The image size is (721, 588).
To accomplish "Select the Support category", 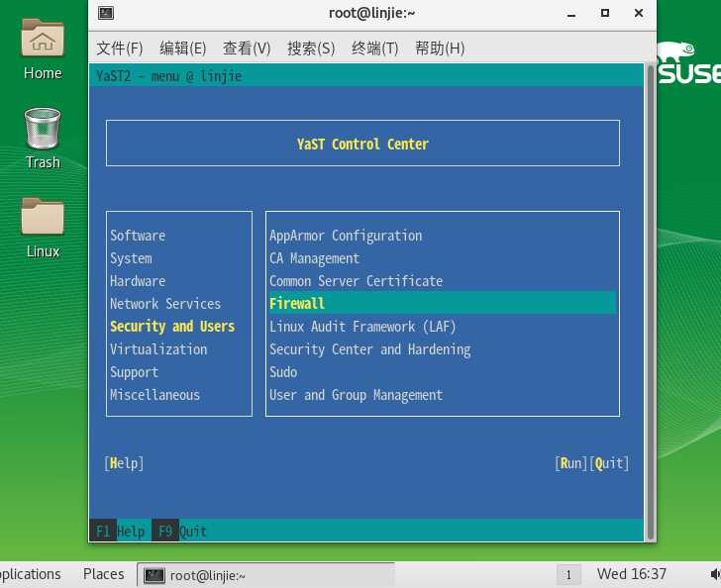I will pyautogui.click(x=135, y=372).
